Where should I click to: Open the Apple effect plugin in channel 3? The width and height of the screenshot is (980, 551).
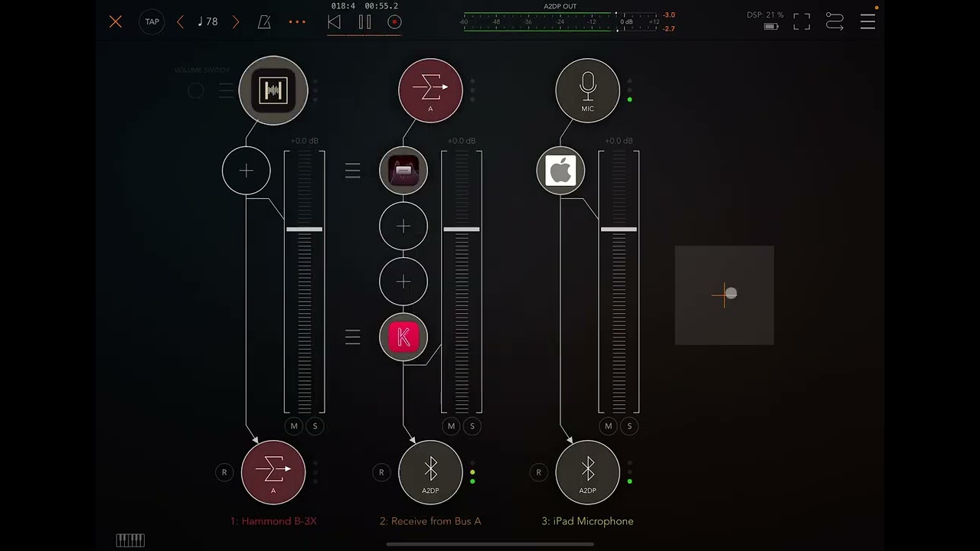click(560, 171)
